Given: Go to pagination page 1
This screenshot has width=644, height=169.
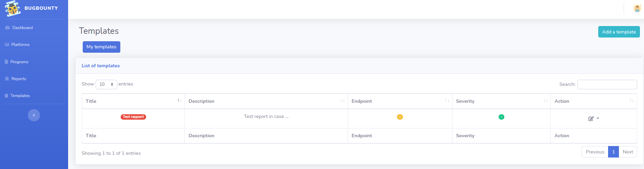Looking at the screenshot, I should (x=613, y=152).
